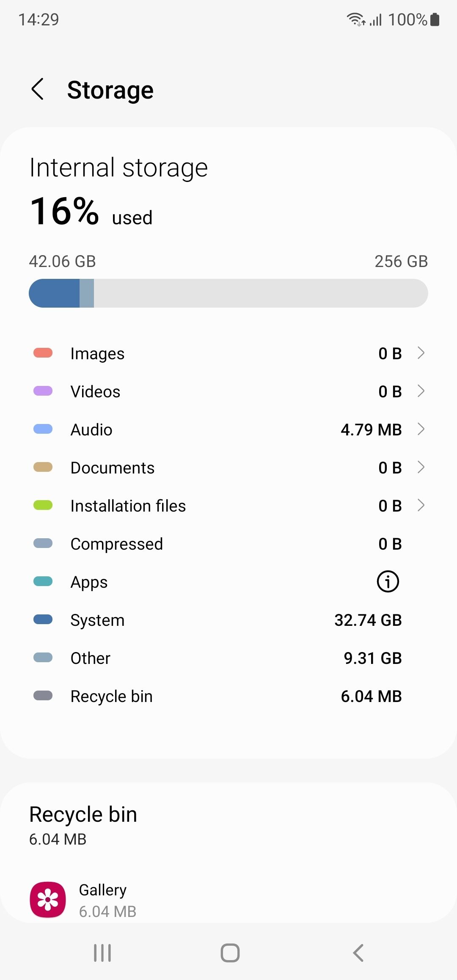Expand the Images chevron arrow

(421, 353)
